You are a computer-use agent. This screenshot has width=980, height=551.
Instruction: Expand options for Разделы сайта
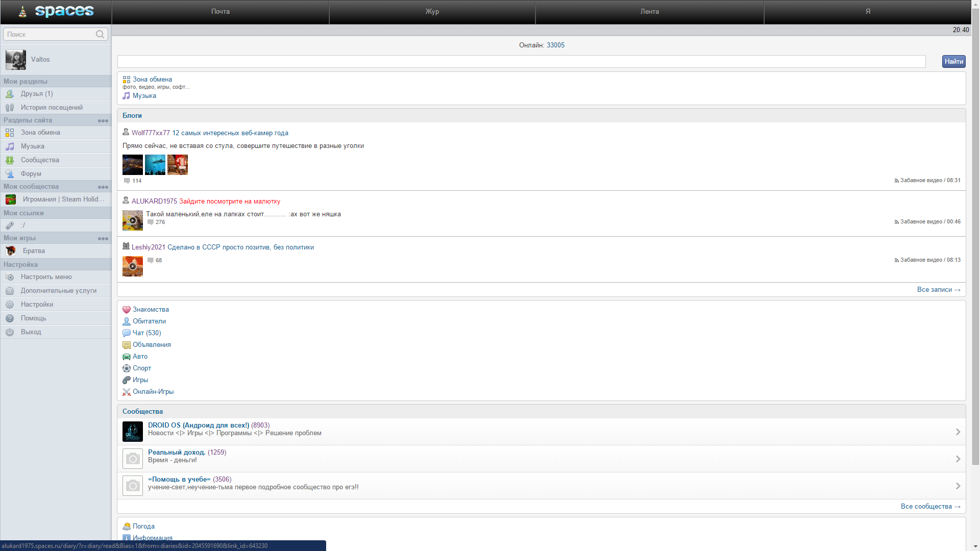(x=103, y=120)
